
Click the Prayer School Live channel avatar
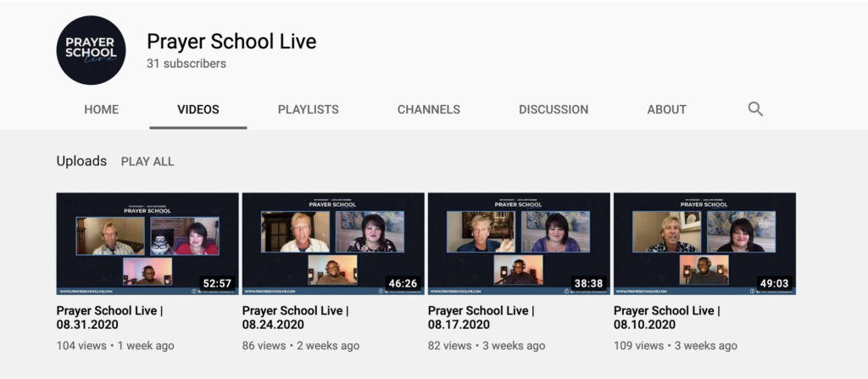91,50
